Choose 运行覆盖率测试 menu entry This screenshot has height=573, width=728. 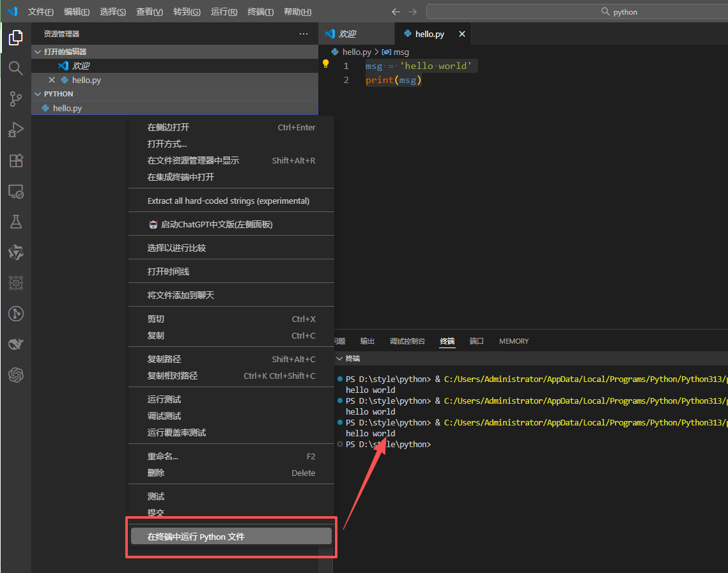tap(231, 432)
